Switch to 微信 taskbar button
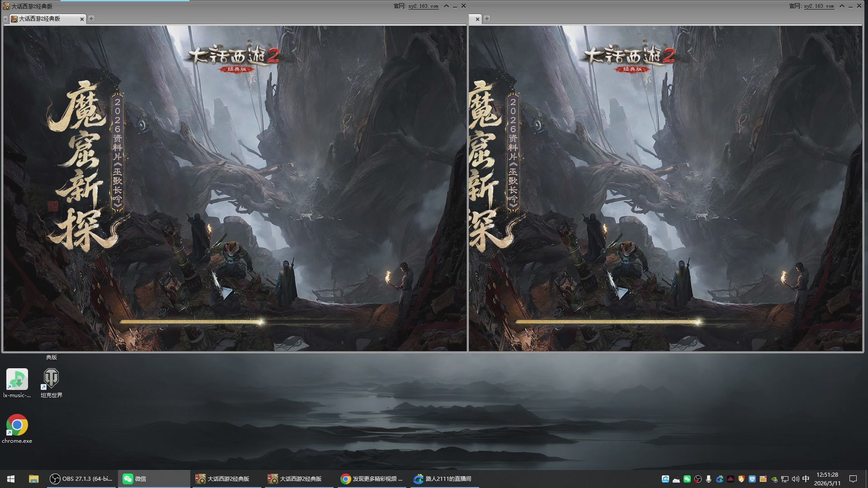The image size is (868, 488). (x=154, y=479)
